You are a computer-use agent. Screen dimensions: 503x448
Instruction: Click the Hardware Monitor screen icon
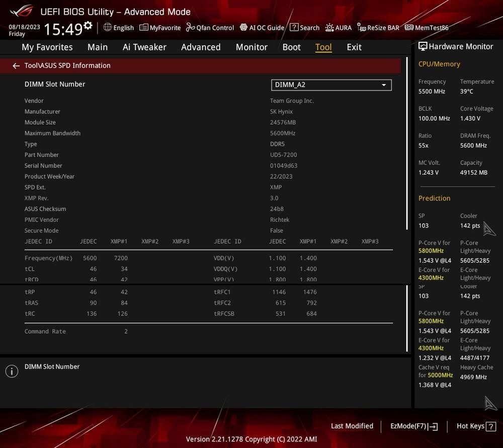click(x=423, y=46)
